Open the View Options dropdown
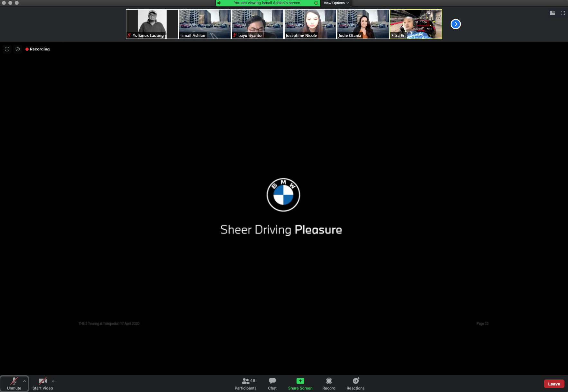 tap(336, 3)
